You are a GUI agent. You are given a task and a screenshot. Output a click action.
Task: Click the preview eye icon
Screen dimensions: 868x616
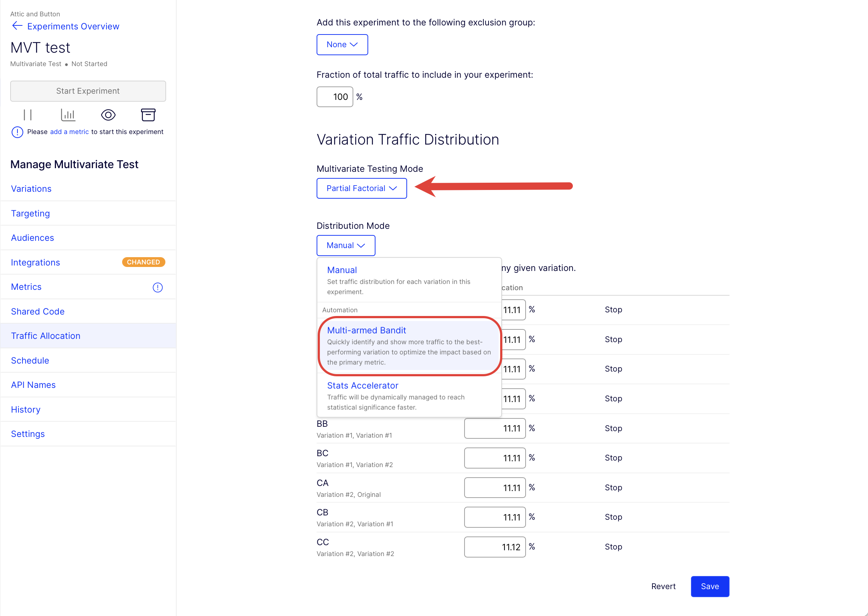(108, 115)
